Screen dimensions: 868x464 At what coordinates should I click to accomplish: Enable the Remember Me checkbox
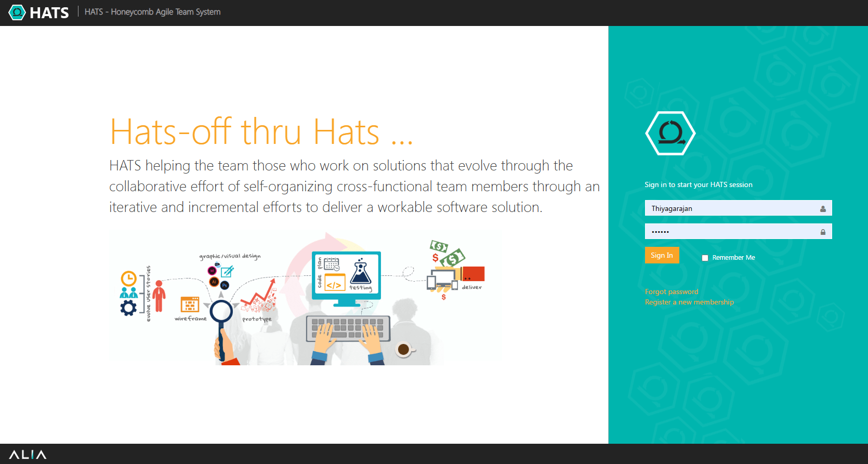(x=705, y=258)
